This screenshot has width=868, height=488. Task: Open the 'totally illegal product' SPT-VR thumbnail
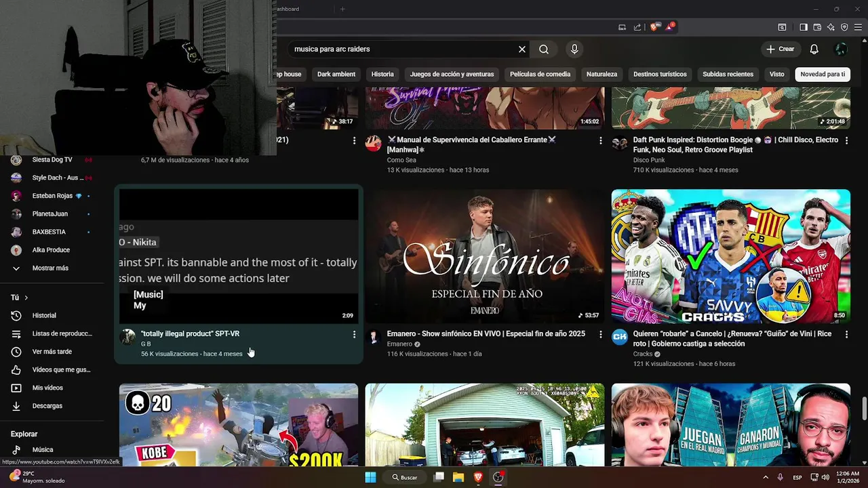(239, 256)
